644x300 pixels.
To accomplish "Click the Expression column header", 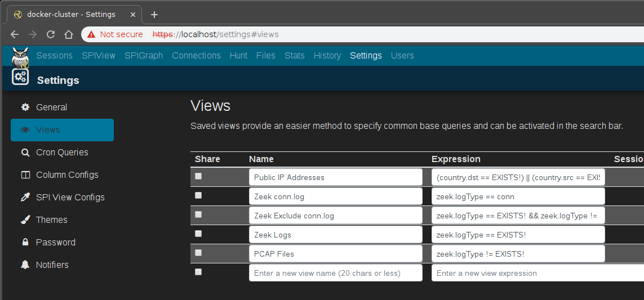I will tap(456, 159).
